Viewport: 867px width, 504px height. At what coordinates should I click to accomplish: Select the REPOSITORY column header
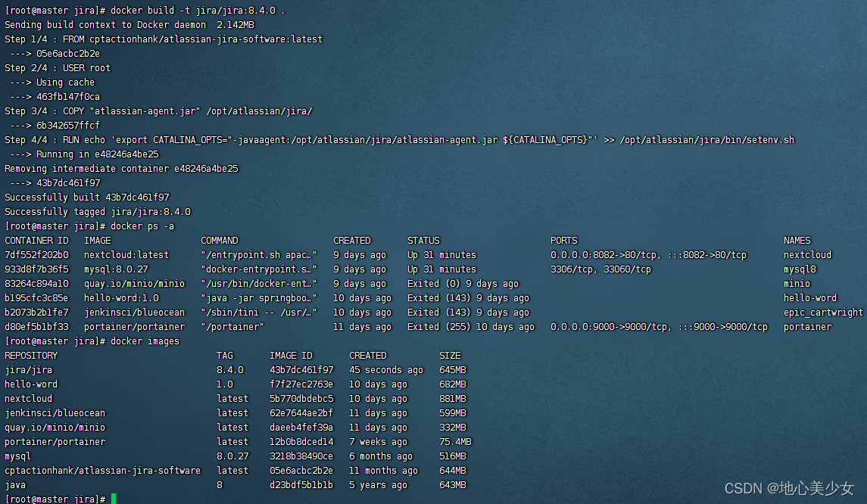pos(31,356)
